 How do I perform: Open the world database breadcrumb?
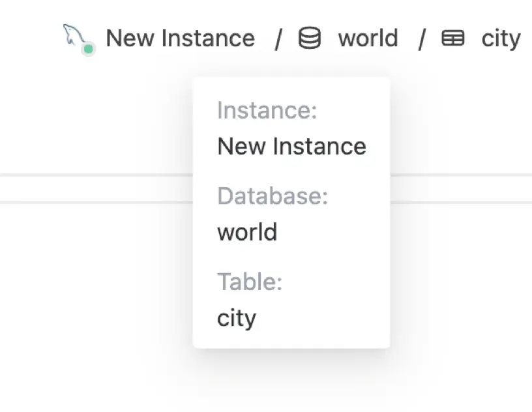(x=368, y=38)
